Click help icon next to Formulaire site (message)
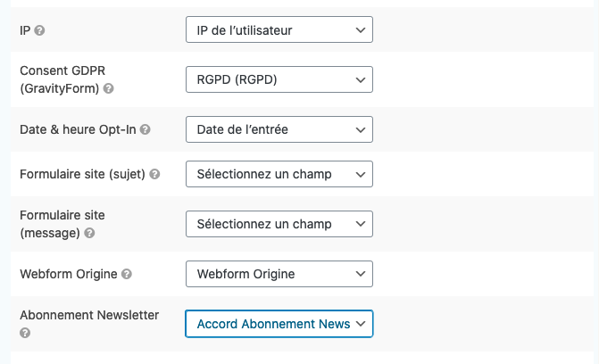599x364 pixels. pyautogui.click(x=89, y=233)
